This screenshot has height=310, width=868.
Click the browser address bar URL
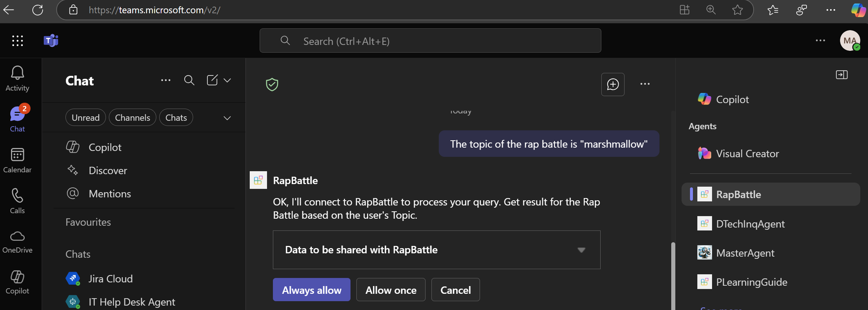[154, 10]
